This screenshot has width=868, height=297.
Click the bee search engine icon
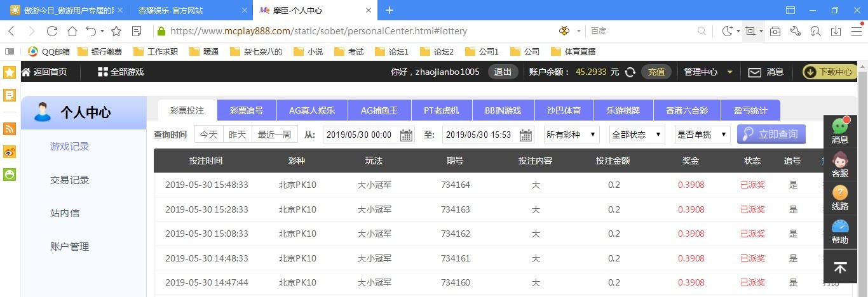point(564,30)
